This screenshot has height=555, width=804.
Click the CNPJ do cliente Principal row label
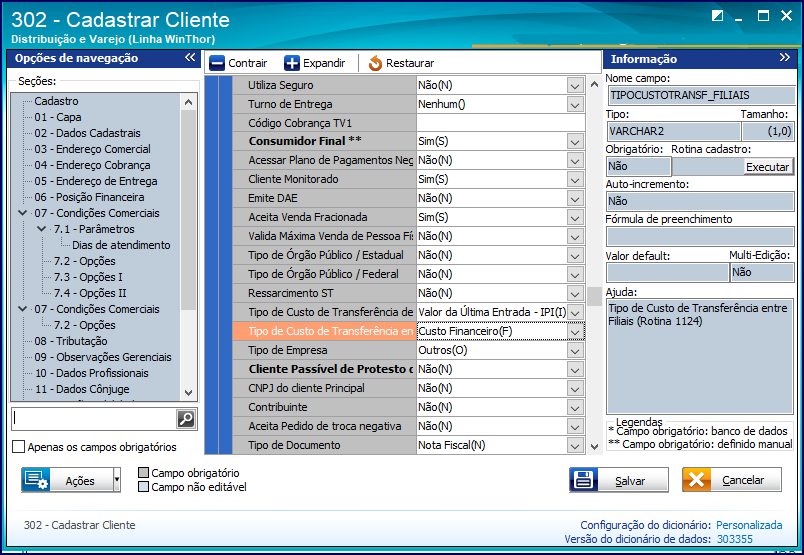(x=306, y=388)
